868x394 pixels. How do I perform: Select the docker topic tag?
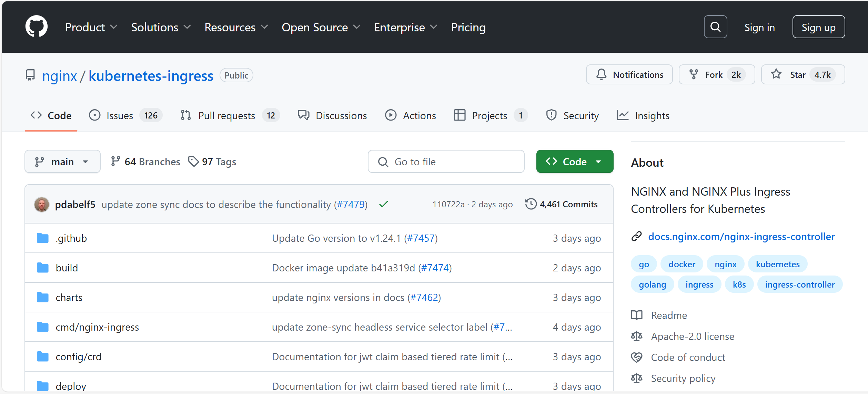coord(682,264)
